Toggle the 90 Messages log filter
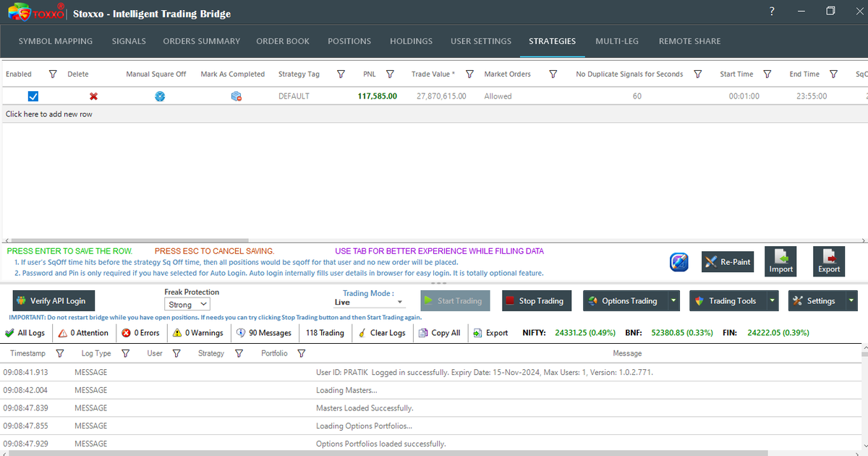Image resolution: width=868 pixels, height=456 pixels. pos(264,333)
